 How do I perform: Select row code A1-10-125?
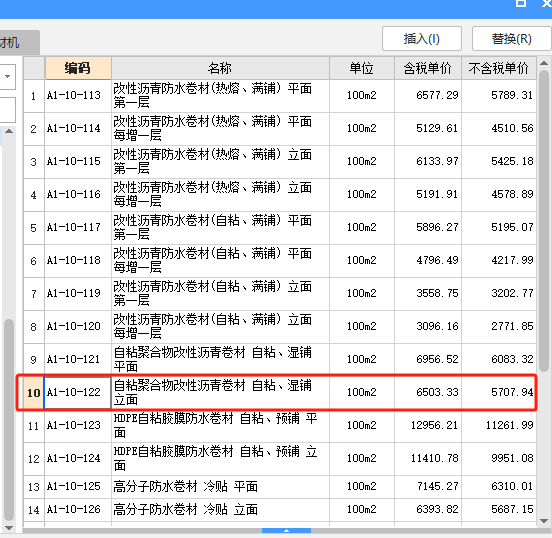pos(74,487)
